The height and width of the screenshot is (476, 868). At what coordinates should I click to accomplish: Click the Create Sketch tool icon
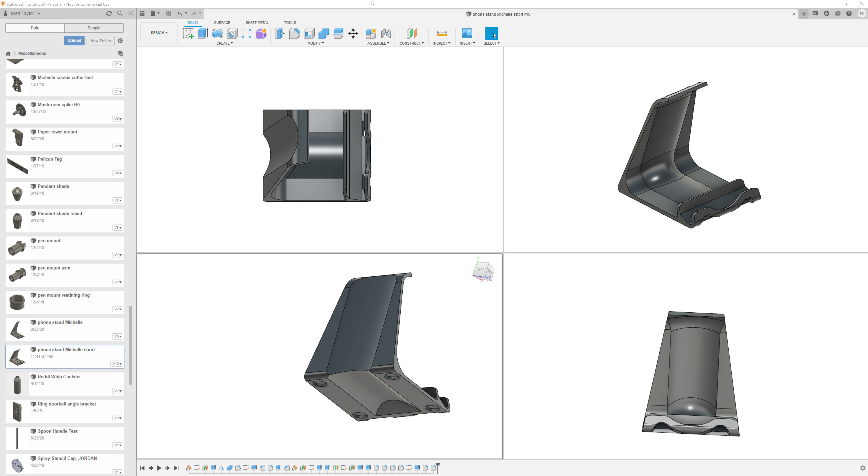[x=188, y=33]
